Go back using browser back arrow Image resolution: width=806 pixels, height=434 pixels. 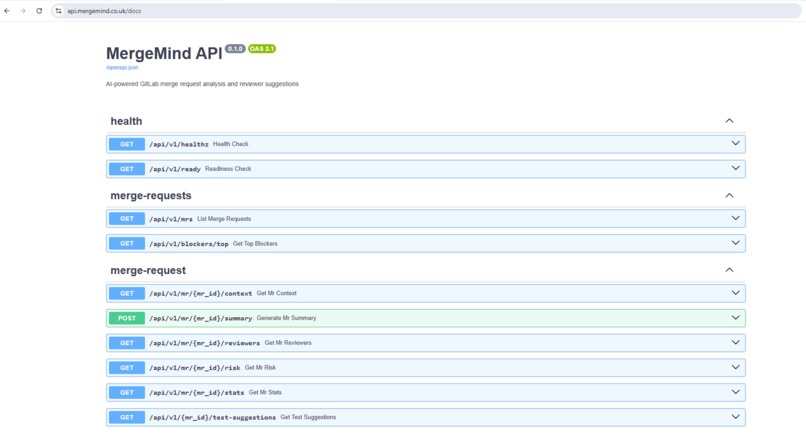[x=7, y=11]
